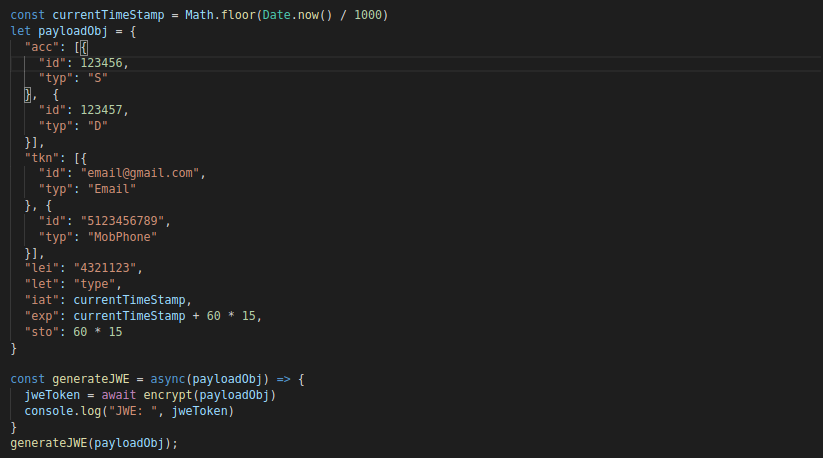Click the "MobPhone" string value
The image size is (823, 458).
(122, 237)
